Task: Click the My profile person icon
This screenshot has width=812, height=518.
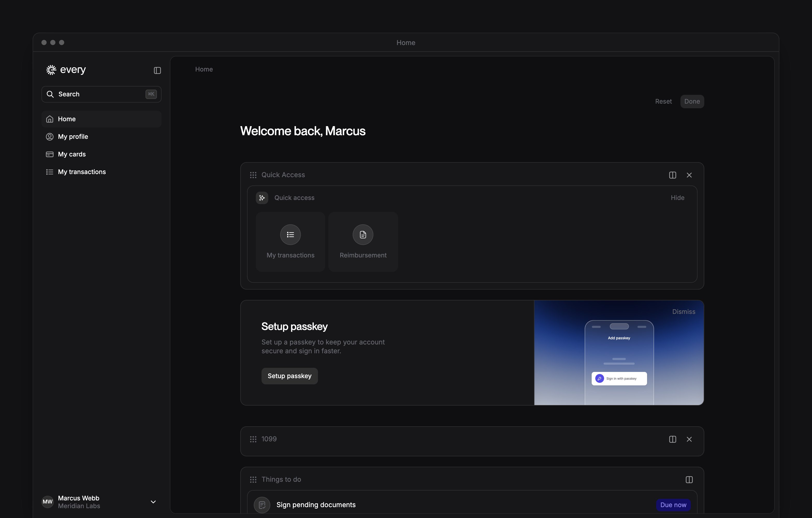Action: pos(49,136)
